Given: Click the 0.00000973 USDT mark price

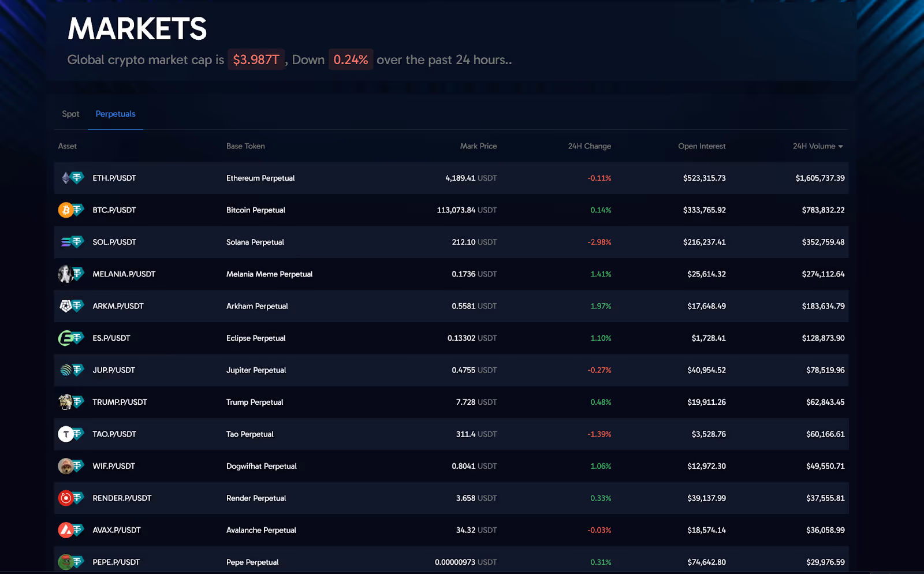Looking at the screenshot, I should click(x=466, y=562).
